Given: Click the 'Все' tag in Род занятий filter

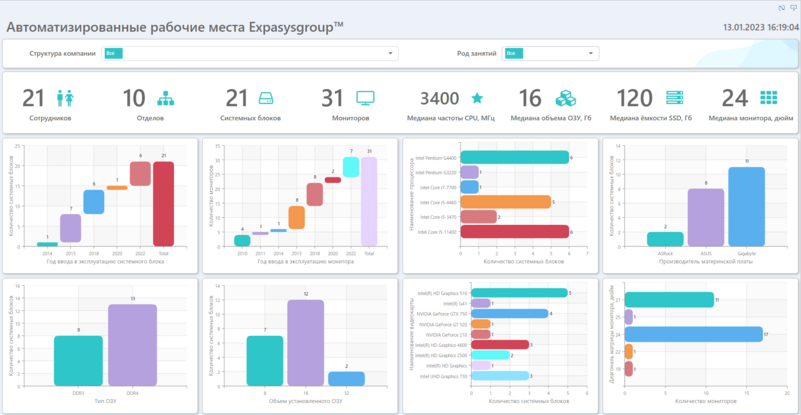Looking at the screenshot, I should [x=512, y=53].
